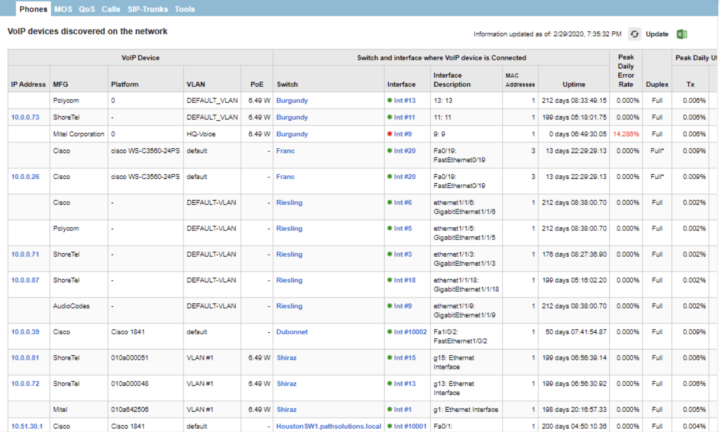Click the refresh Update icon
The height and width of the screenshot is (437, 720).
pos(635,34)
